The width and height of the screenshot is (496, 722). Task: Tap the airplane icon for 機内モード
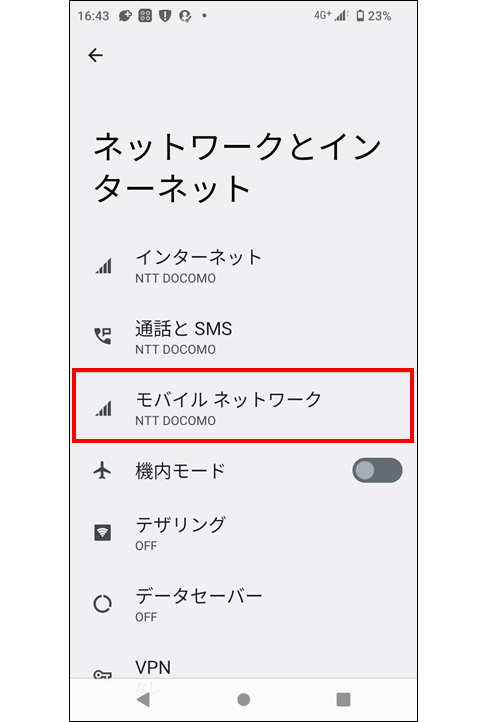[x=102, y=471]
